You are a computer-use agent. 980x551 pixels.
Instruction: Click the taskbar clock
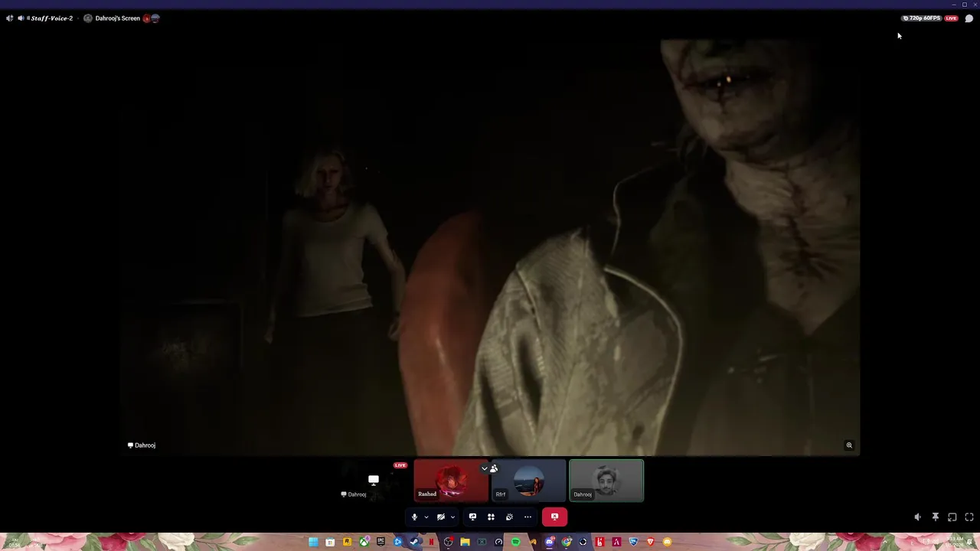point(955,542)
